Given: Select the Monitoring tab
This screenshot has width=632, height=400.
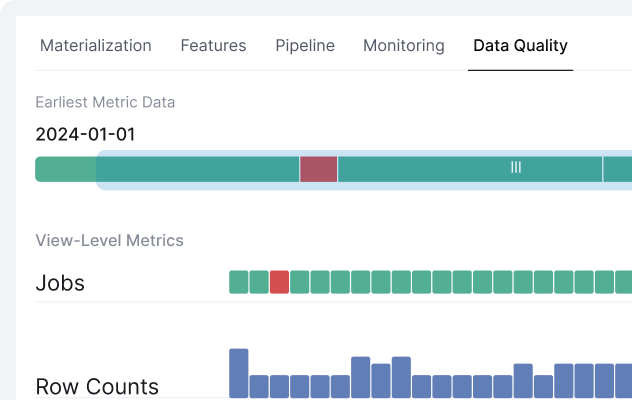Looking at the screenshot, I should 403,46.
